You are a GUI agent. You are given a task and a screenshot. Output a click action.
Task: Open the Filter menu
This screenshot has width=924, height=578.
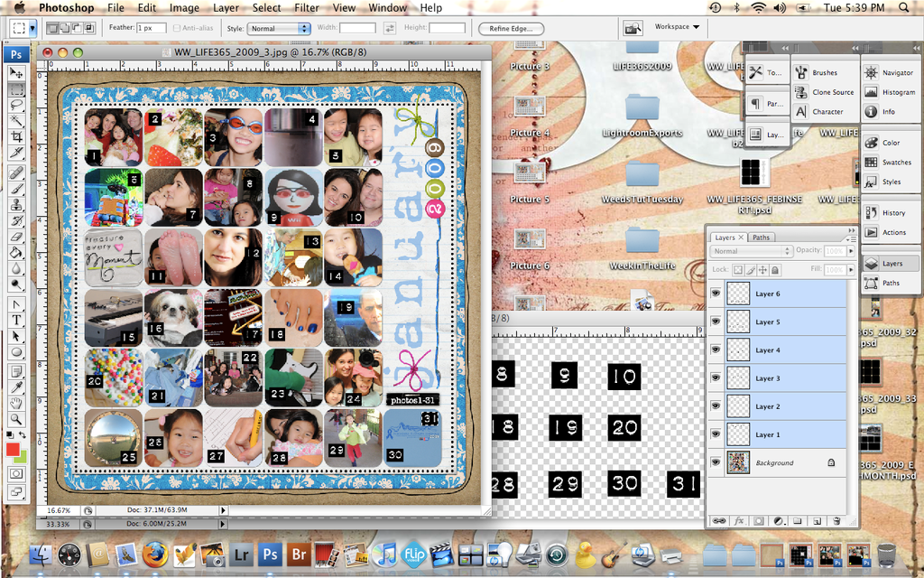coord(306,7)
